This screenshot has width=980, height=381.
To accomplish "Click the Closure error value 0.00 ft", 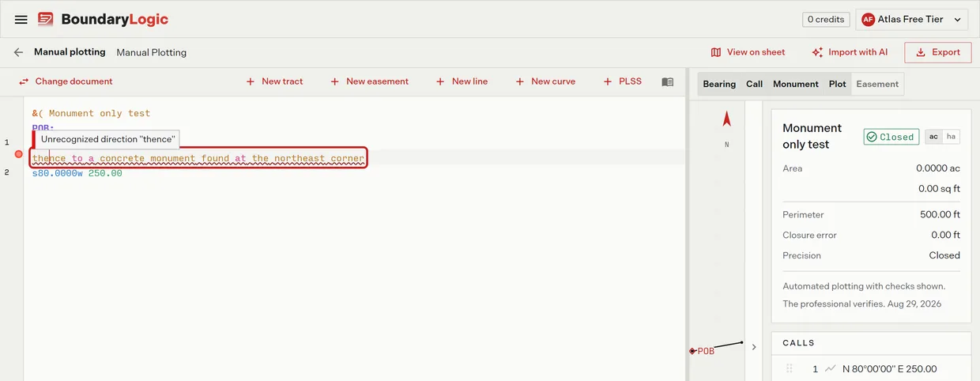I will coord(945,235).
